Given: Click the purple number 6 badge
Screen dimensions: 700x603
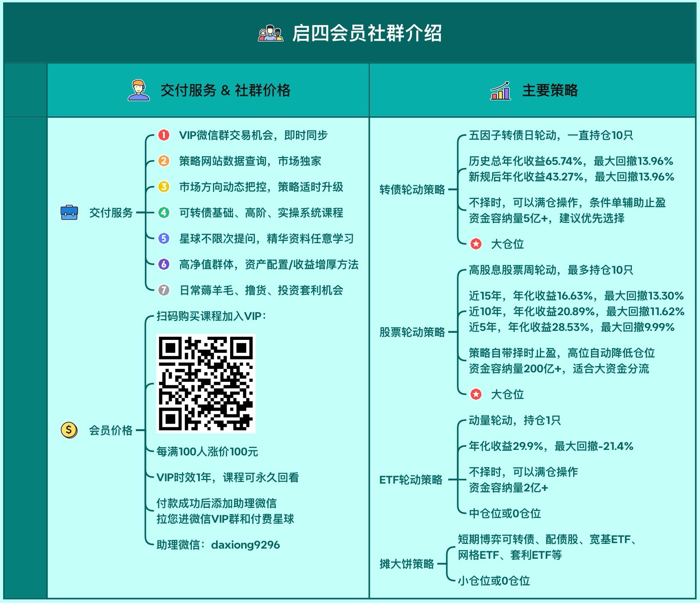Looking at the screenshot, I should (x=164, y=264).
